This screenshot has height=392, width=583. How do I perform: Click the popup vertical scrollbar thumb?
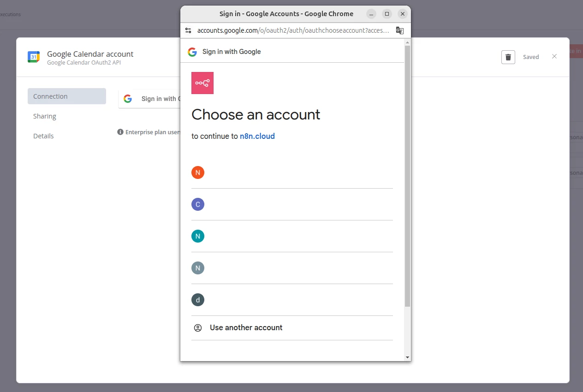407,176
